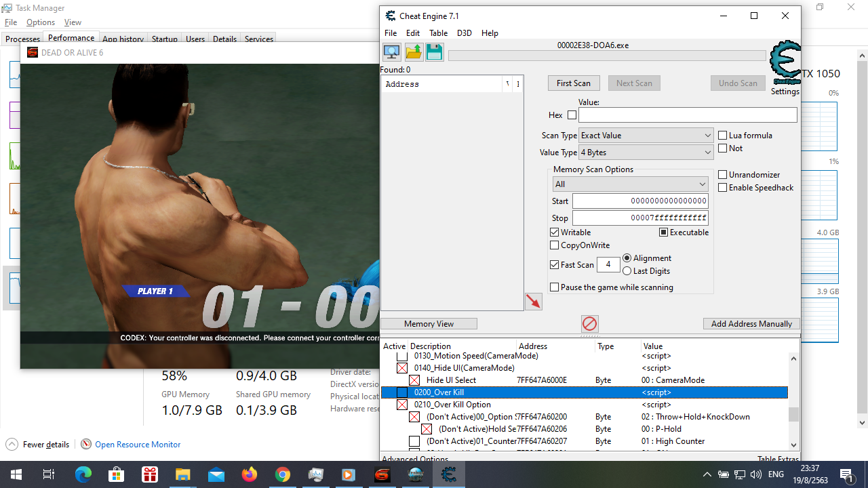868x488 pixels.
Task: Click the save floppy disk icon in Cheat Engine
Action: tap(435, 52)
